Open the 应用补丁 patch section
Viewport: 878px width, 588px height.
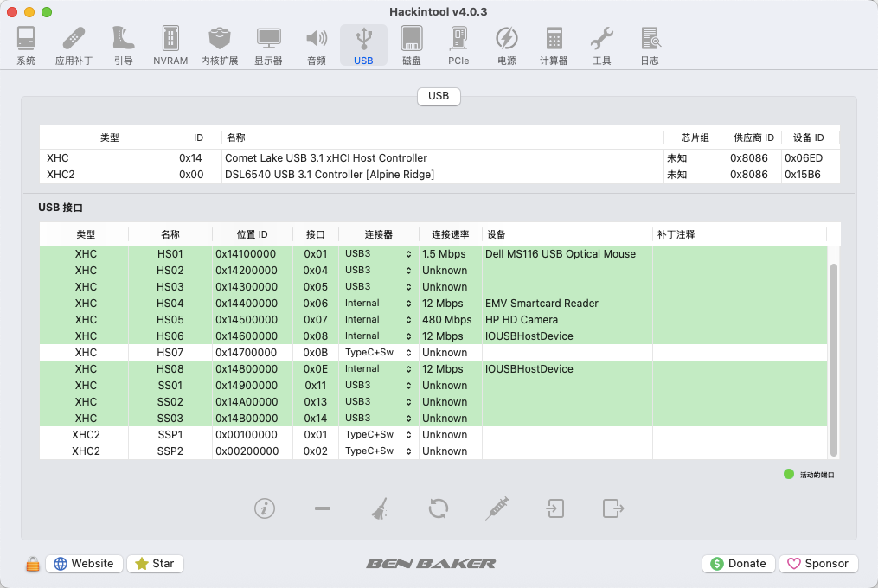(74, 45)
